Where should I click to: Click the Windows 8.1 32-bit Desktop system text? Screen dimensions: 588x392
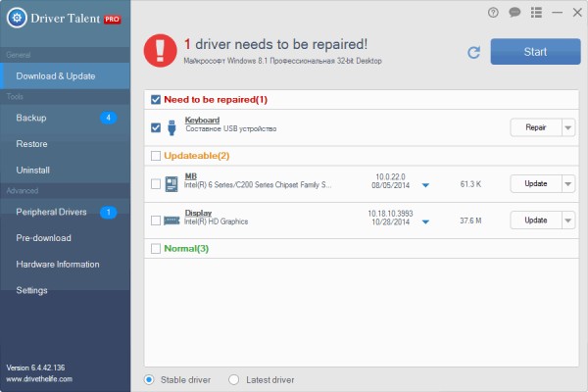coord(283,61)
